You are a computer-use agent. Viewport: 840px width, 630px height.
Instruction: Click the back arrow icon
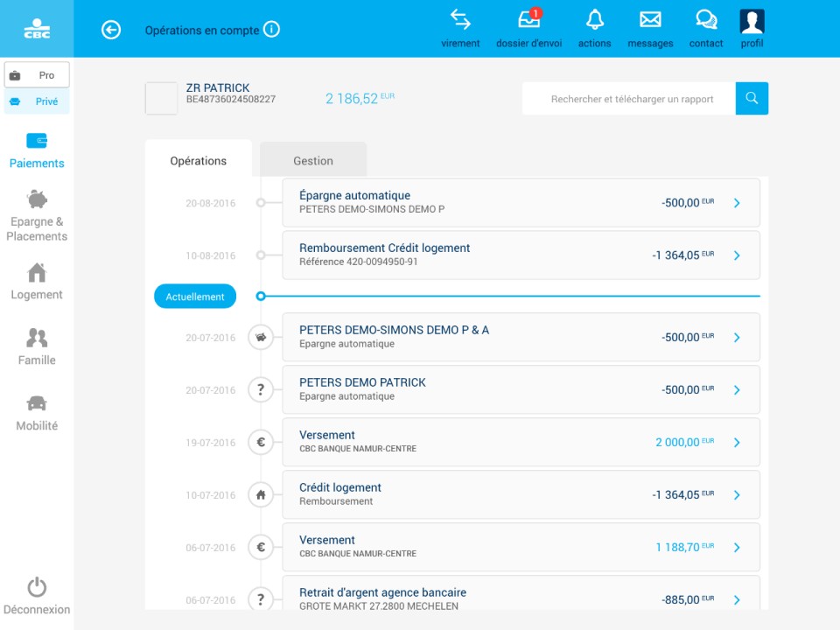coord(111,30)
